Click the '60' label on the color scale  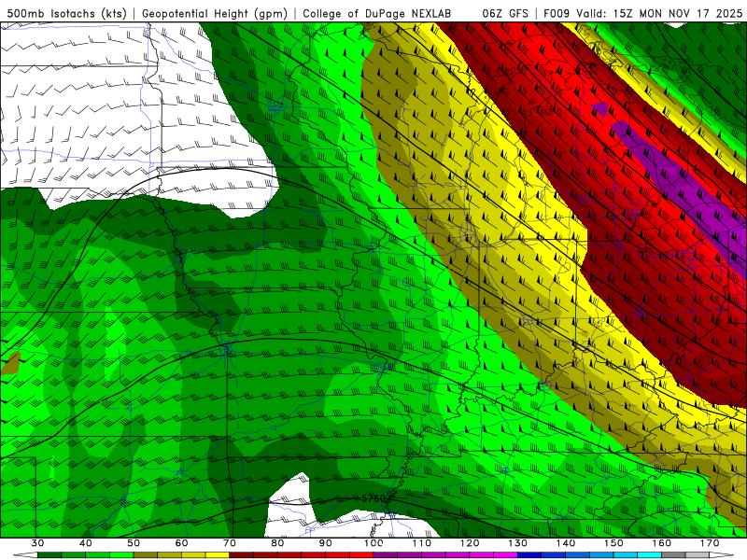[182, 543]
